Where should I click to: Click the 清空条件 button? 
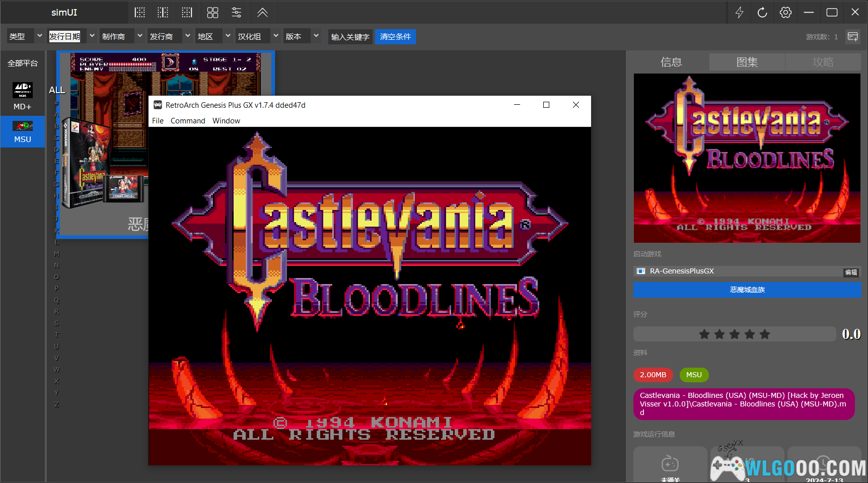[395, 37]
